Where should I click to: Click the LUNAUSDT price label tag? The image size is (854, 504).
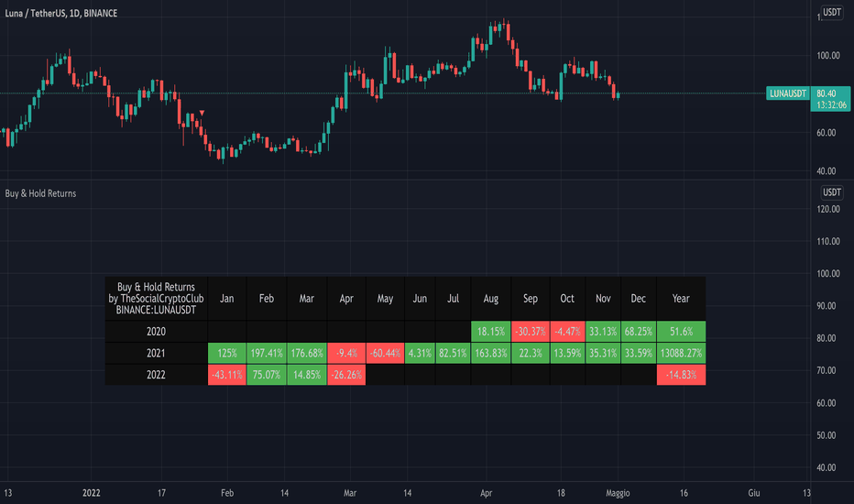[787, 93]
